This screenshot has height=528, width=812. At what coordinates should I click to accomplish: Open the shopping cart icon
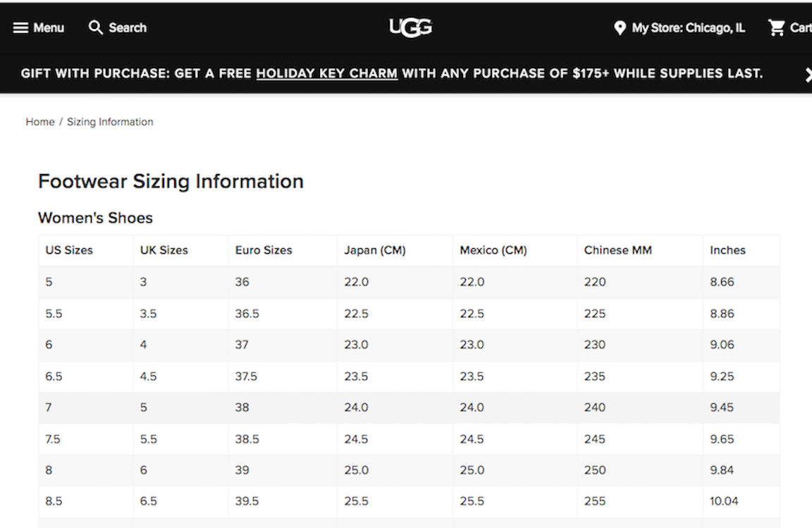pyautogui.click(x=776, y=27)
